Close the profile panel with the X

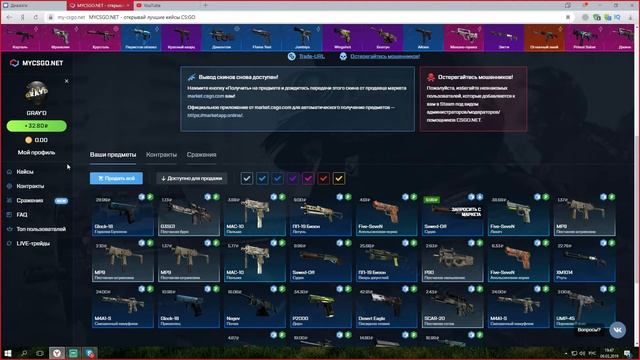coord(67,81)
